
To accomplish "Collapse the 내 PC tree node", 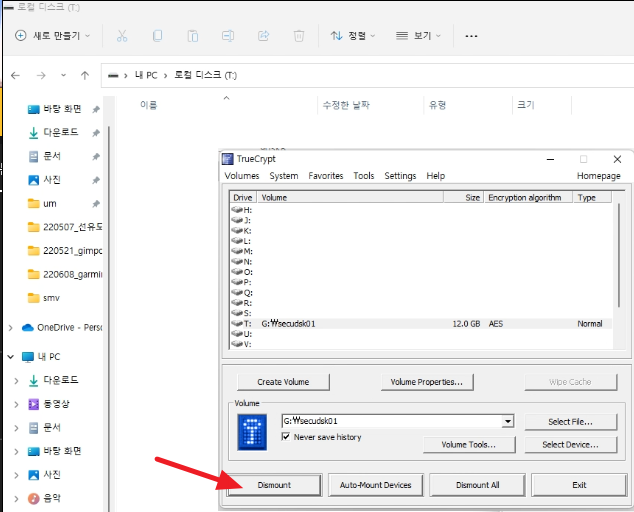I will pos(11,357).
